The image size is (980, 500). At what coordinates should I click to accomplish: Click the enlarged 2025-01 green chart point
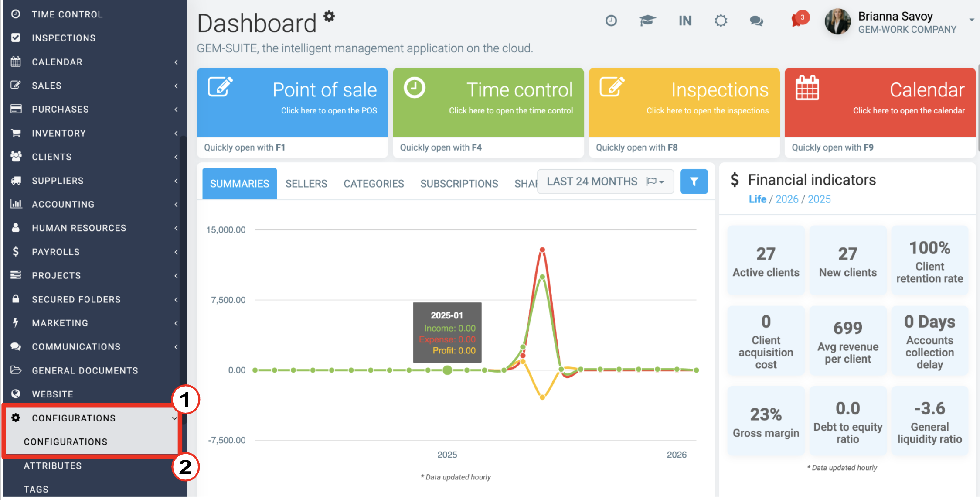coord(447,370)
